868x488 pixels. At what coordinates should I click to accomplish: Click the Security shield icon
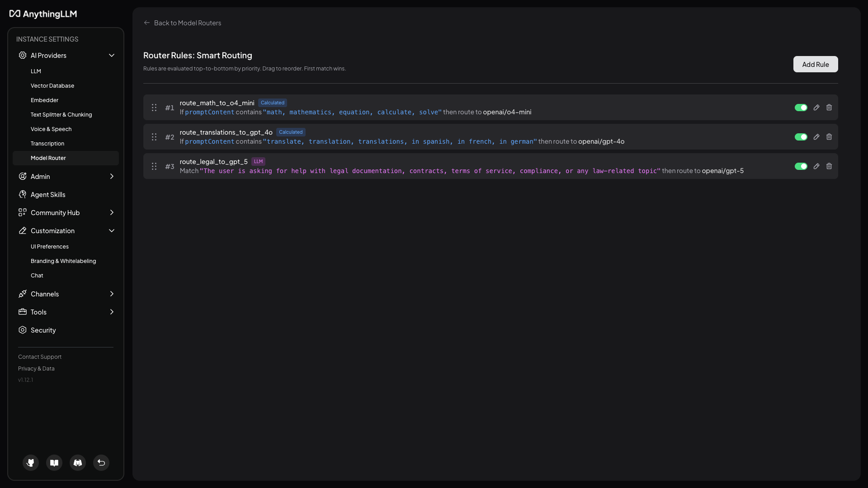(23, 330)
